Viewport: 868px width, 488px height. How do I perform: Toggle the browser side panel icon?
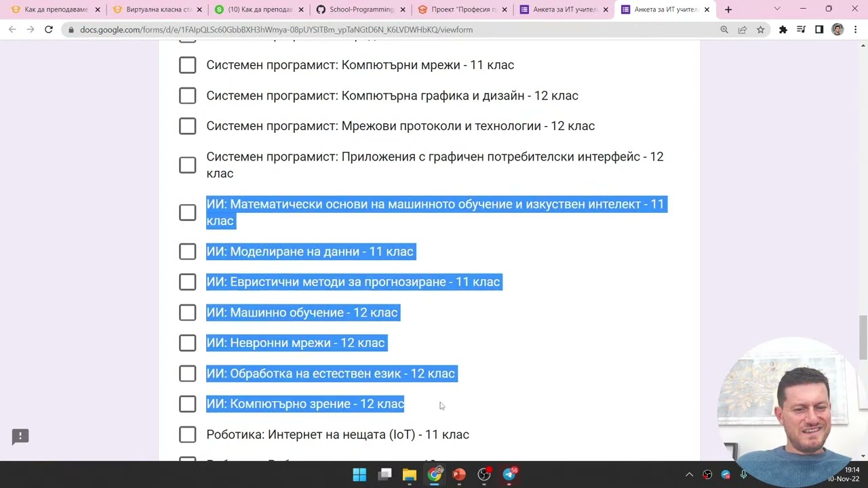pyautogui.click(x=819, y=30)
